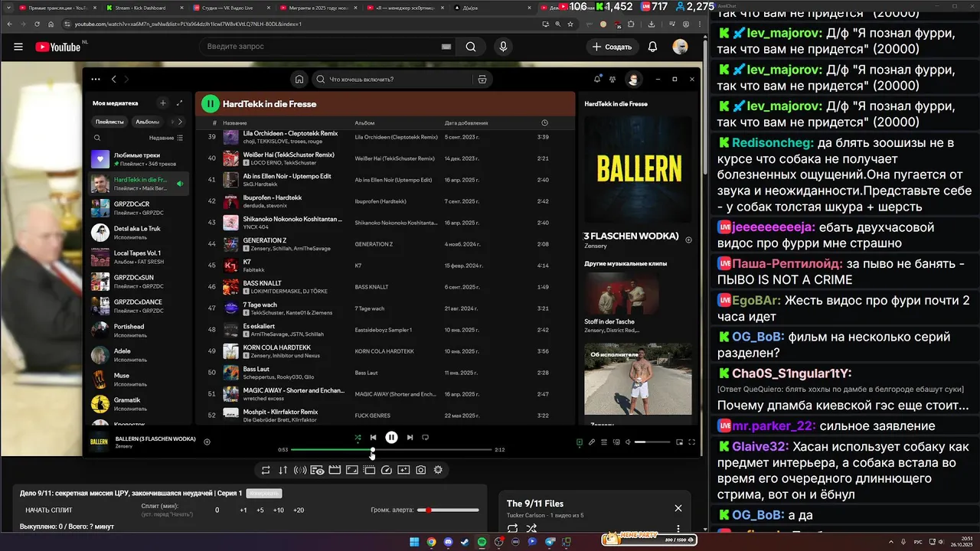
Task: Skip to next track in Spotify
Action: click(x=410, y=438)
